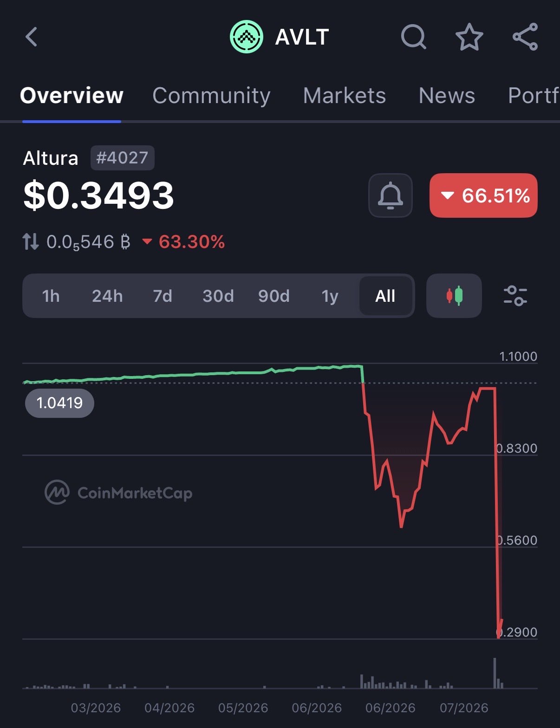
Task: Select the 24h chart range
Action: click(x=107, y=296)
